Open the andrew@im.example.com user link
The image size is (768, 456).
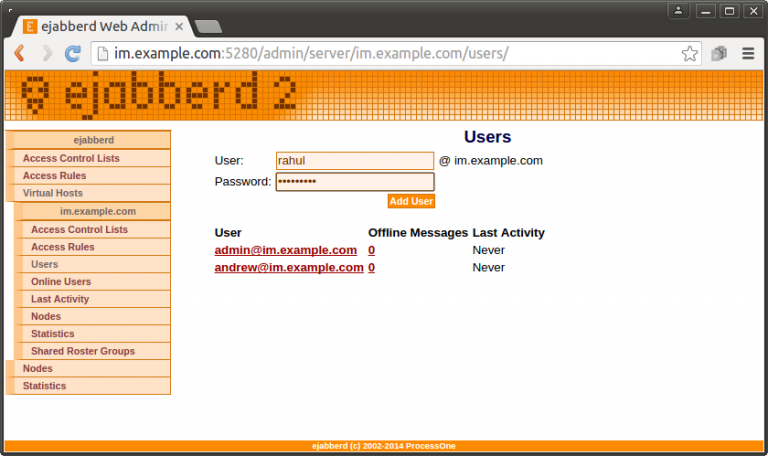click(288, 268)
